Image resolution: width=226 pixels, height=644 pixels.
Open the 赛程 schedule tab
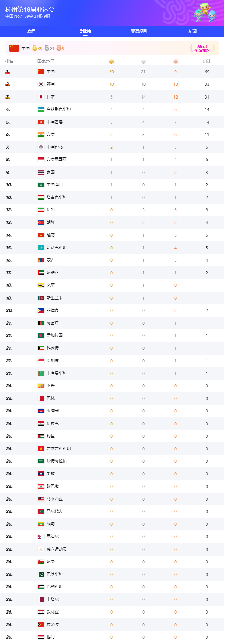pyautogui.click(x=31, y=31)
